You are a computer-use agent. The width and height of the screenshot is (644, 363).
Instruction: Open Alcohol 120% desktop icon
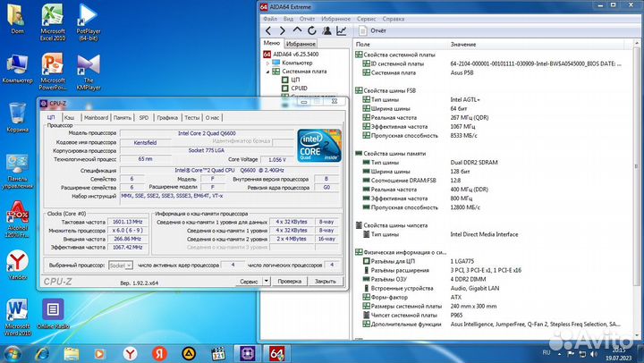click(x=17, y=219)
